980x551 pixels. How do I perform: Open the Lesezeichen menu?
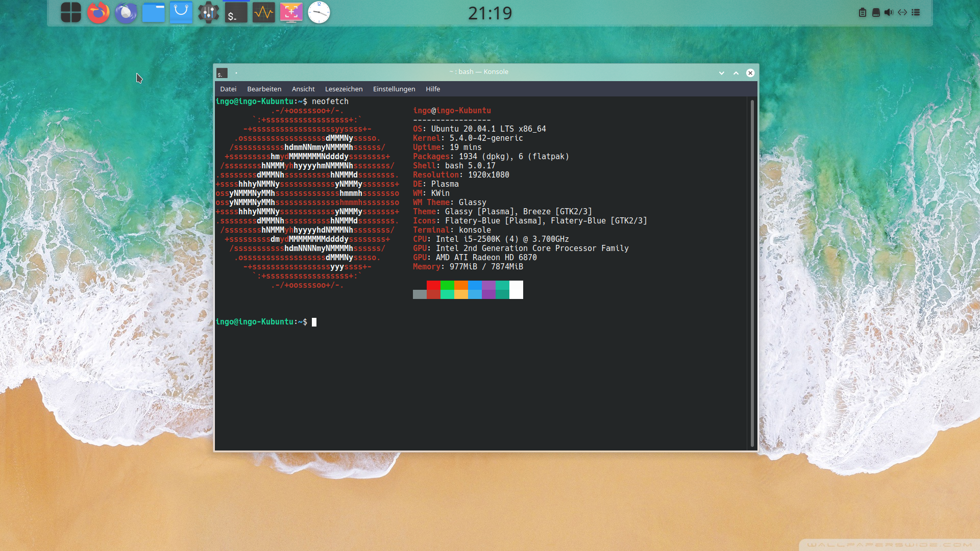pos(344,89)
